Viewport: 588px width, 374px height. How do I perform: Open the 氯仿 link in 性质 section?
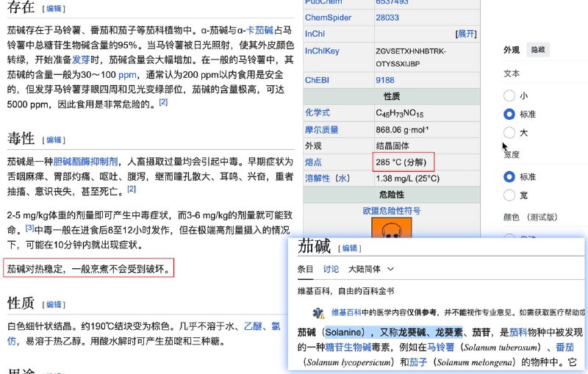point(276,326)
